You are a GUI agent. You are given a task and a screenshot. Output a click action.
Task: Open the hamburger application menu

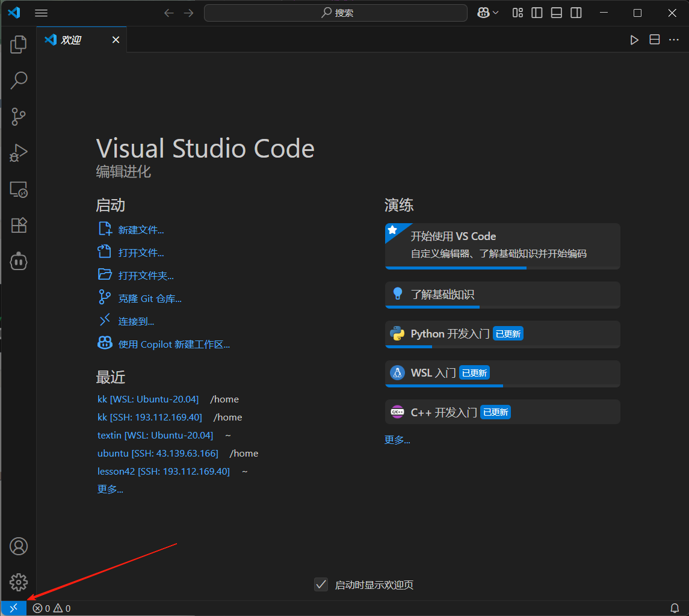click(42, 13)
